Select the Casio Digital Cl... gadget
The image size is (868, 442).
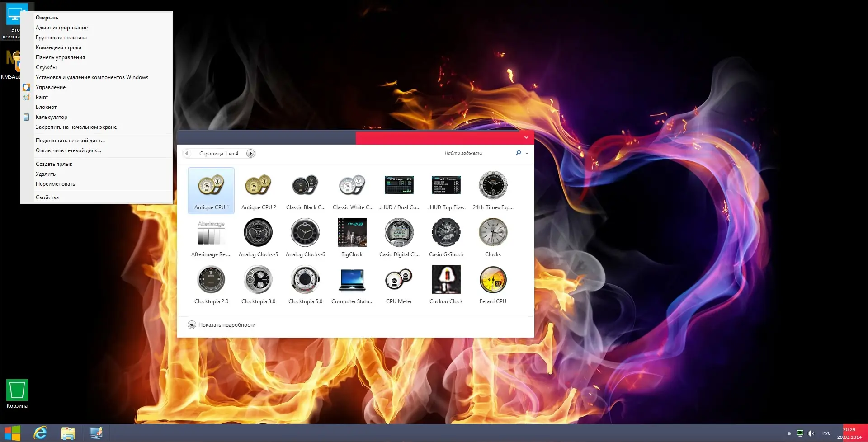click(399, 238)
